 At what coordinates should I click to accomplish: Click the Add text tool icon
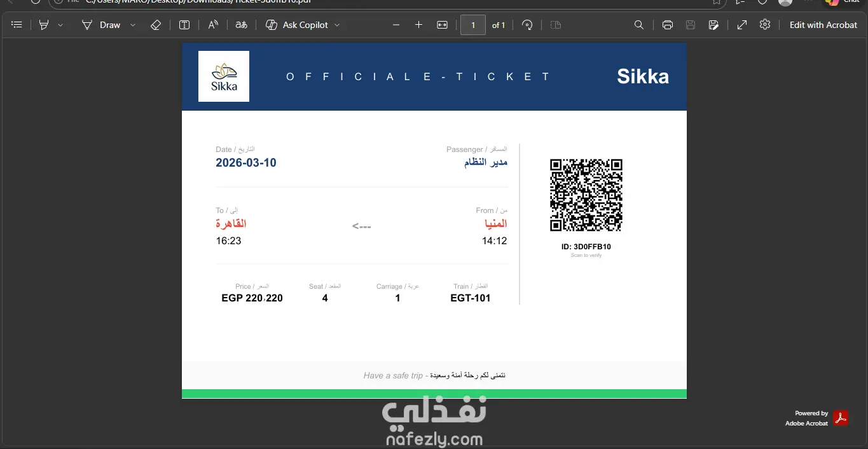point(184,25)
